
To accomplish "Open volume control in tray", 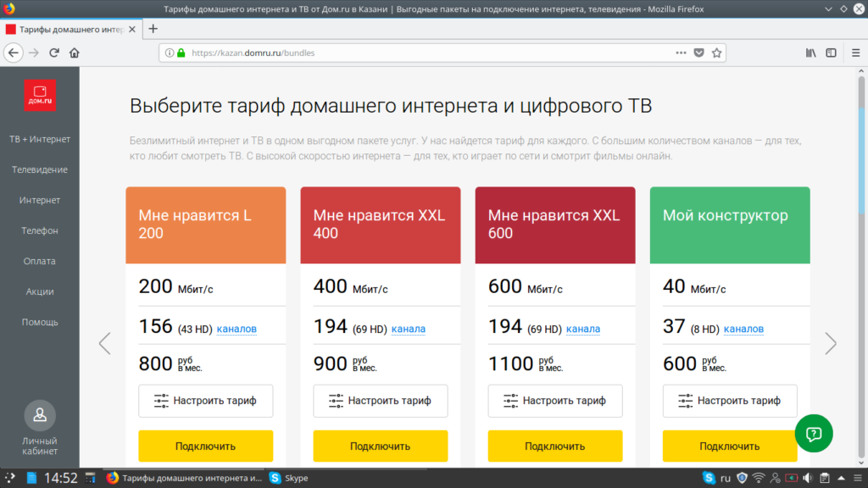I will [808, 478].
